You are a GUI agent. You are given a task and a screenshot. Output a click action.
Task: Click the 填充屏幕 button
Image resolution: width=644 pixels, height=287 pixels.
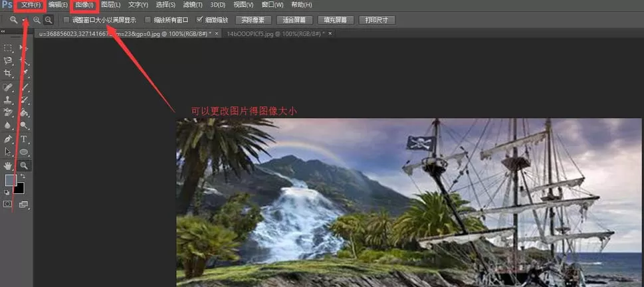click(x=336, y=20)
